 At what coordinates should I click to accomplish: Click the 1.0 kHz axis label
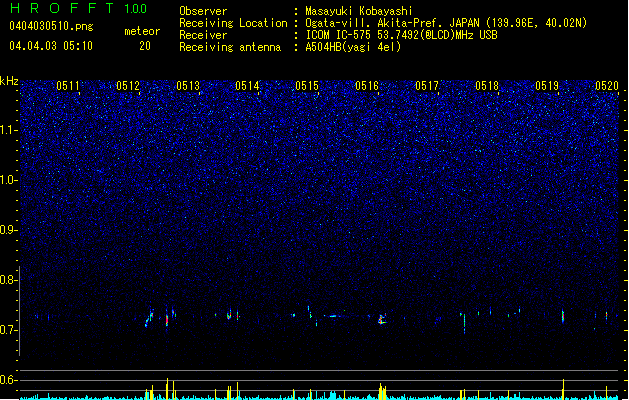click(x=9, y=180)
